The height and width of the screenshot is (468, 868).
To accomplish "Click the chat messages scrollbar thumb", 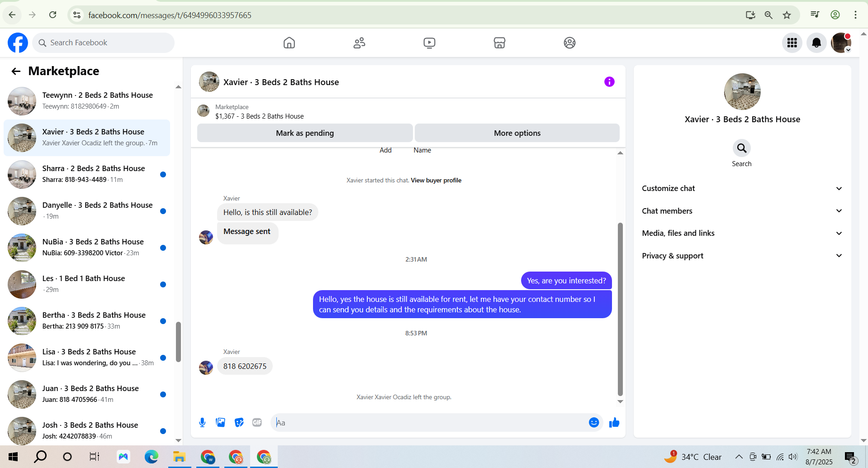I will pos(620,309).
